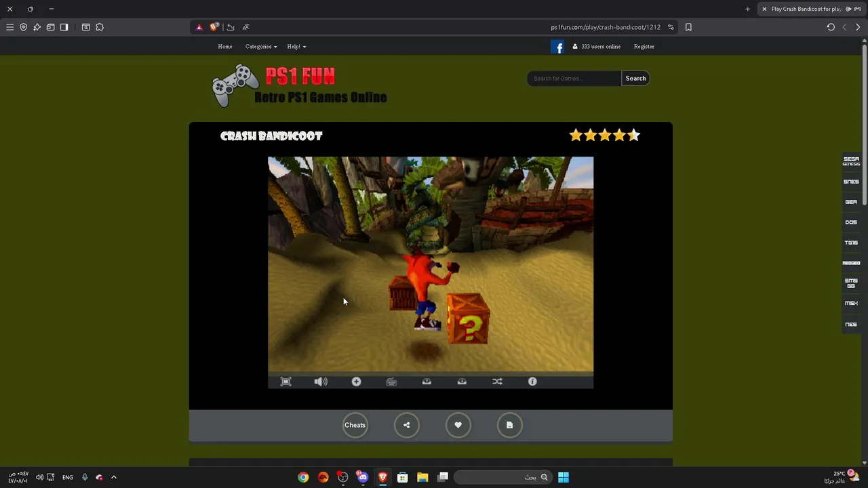Viewport: 868px width, 488px height.
Task: Mute the game sound speaker icon
Action: [321, 382]
